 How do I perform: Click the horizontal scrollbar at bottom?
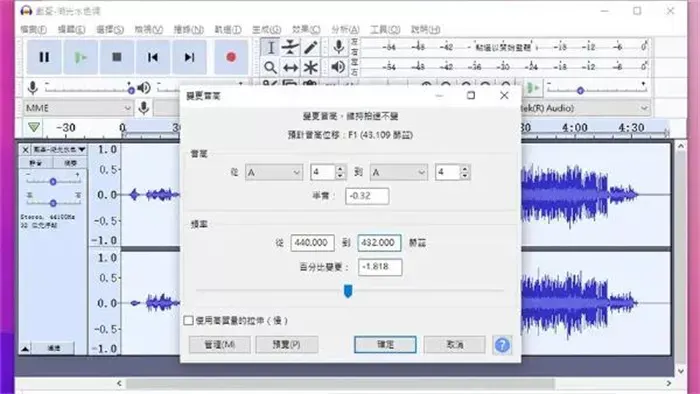(340, 383)
